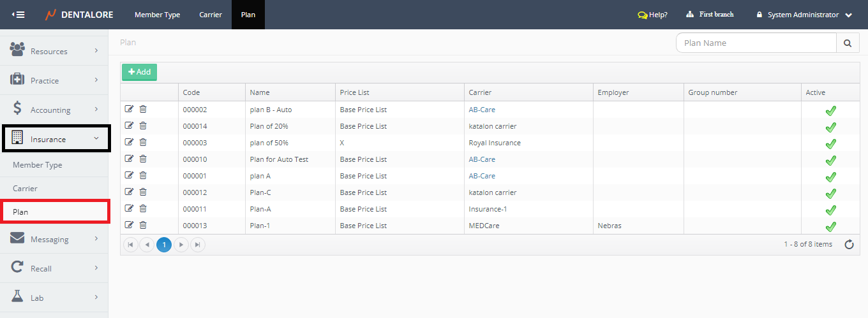
Task: Refresh the plan grid
Action: 849,245
